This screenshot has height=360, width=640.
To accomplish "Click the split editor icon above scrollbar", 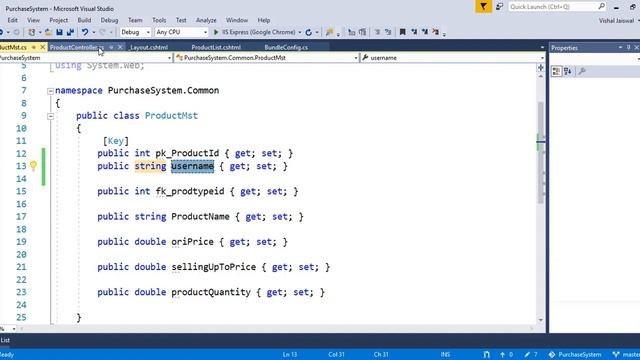I will coord(541,68).
